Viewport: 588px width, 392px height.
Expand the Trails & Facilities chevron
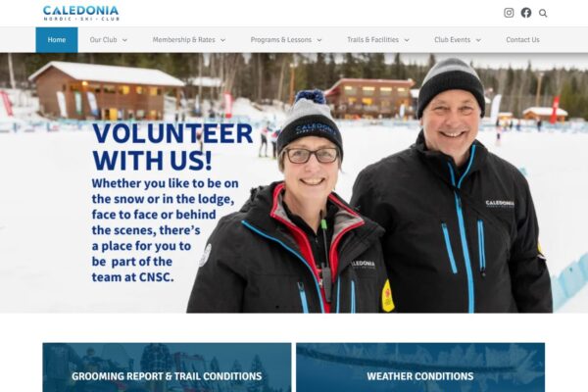pos(407,40)
